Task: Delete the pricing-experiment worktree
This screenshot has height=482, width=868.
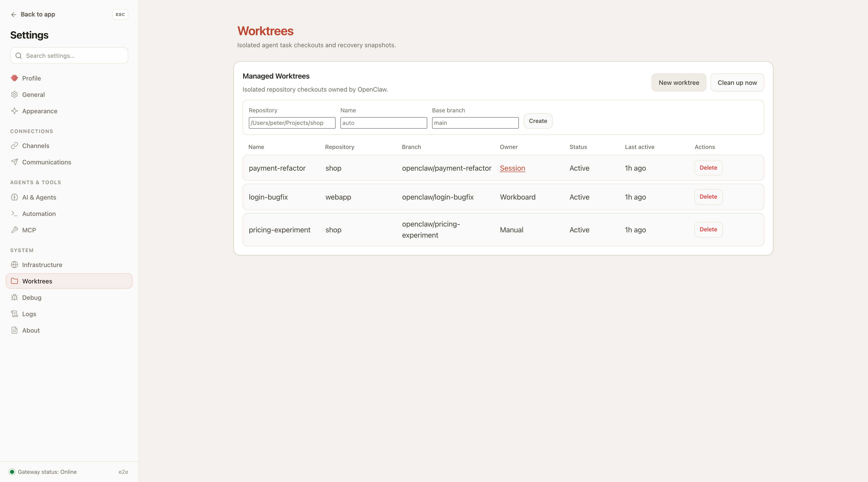Action: click(708, 229)
